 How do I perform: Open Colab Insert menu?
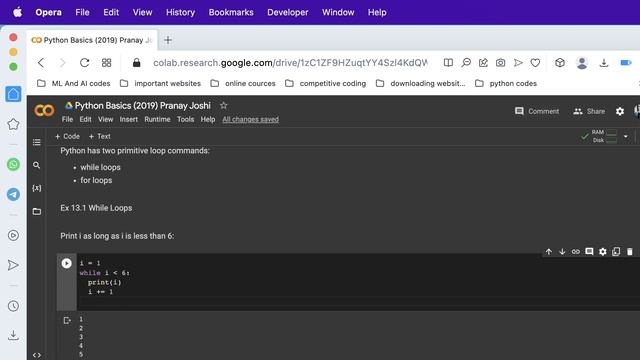click(x=129, y=119)
